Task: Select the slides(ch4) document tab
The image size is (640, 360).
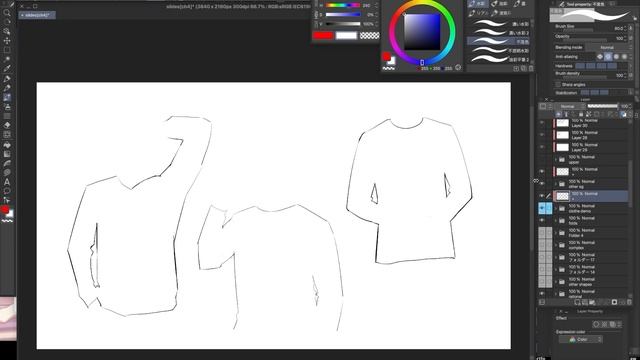Action: 37,15
